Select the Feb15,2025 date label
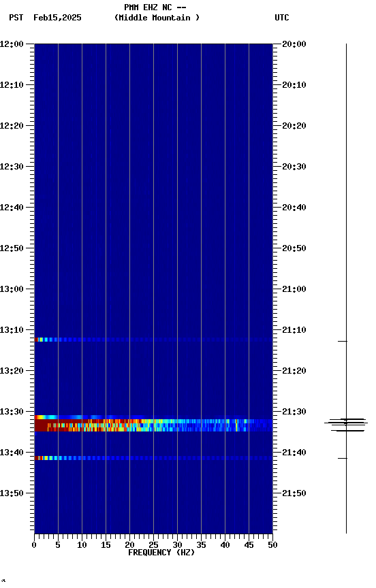376x588 pixels. click(x=57, y=18)
